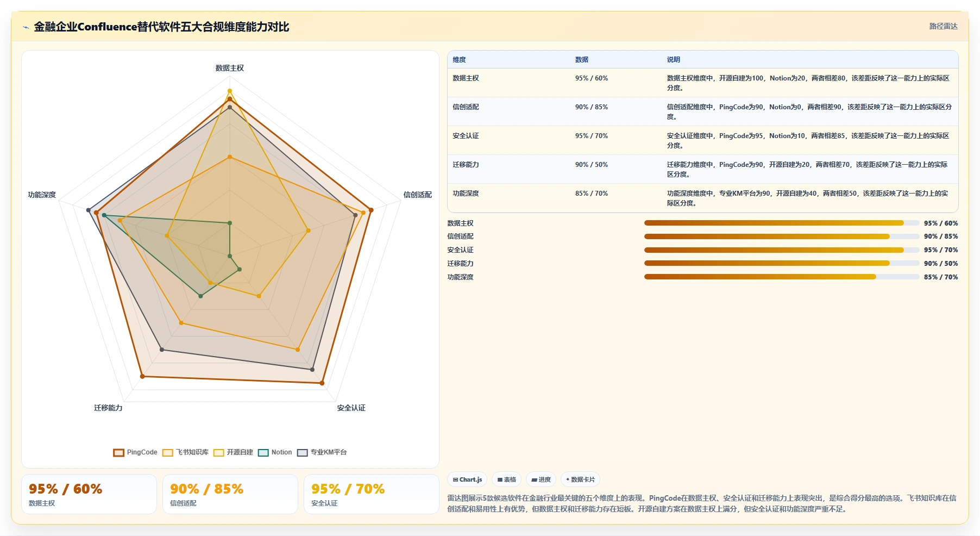Click the 85% / 70% progress value label

[x=941, y=277]
